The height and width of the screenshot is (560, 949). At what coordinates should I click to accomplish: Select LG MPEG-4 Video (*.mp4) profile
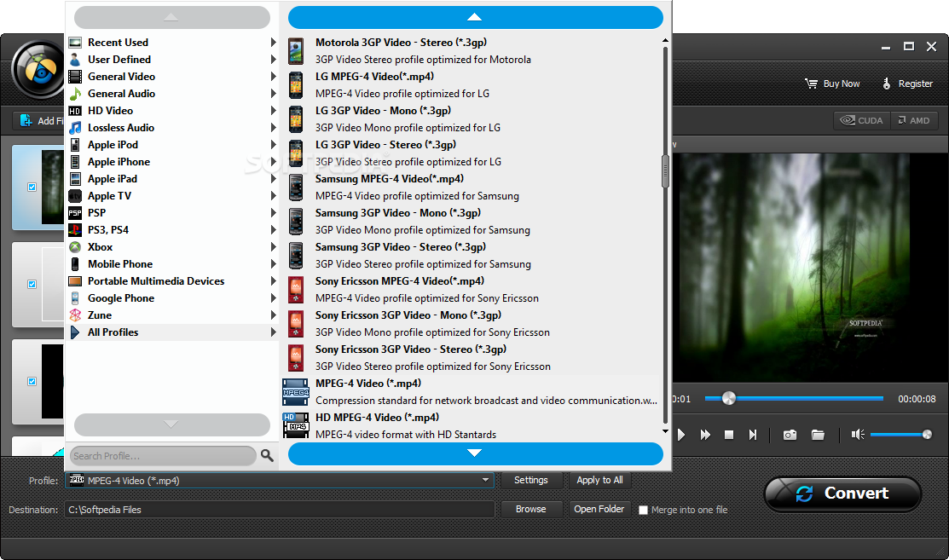tap(472, 84)
